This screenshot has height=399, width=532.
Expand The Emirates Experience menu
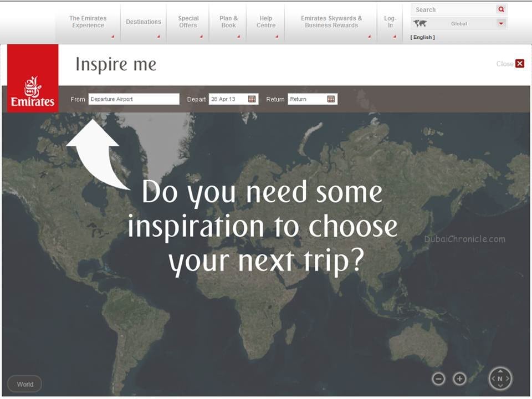88,22
